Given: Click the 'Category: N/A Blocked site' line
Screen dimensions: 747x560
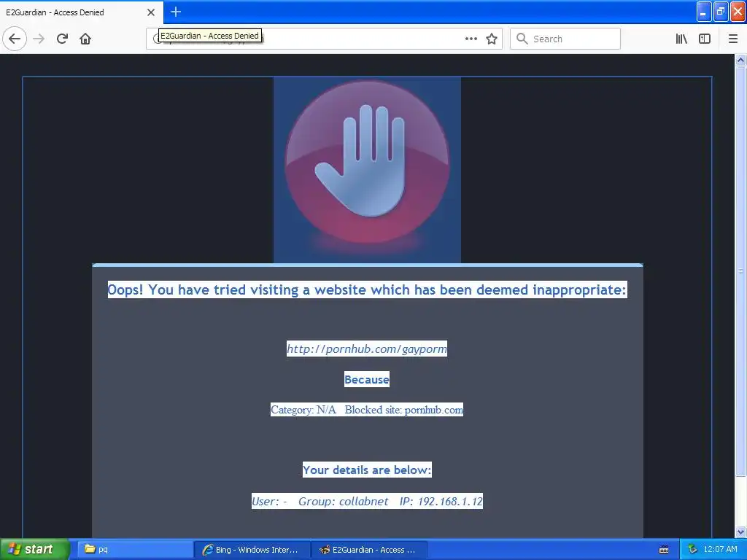Looking at the screenshot, I should pos(367,410).
